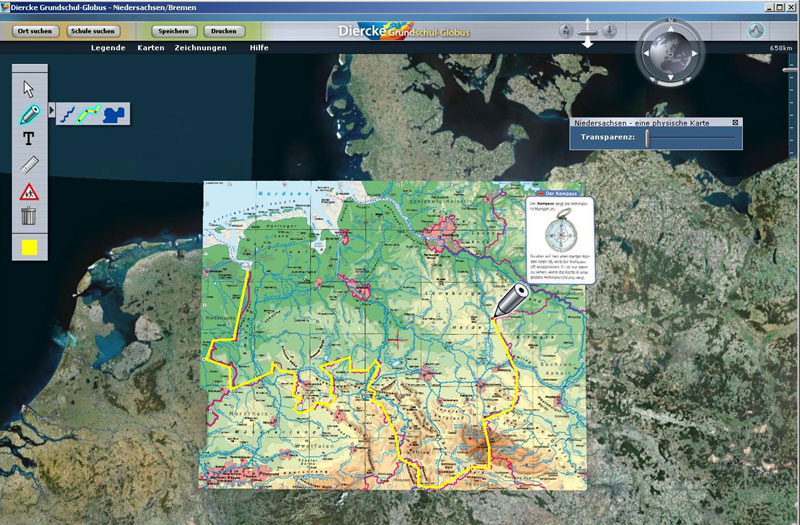
Task: Pan north with globe up arrow
Action: (670, 29)
